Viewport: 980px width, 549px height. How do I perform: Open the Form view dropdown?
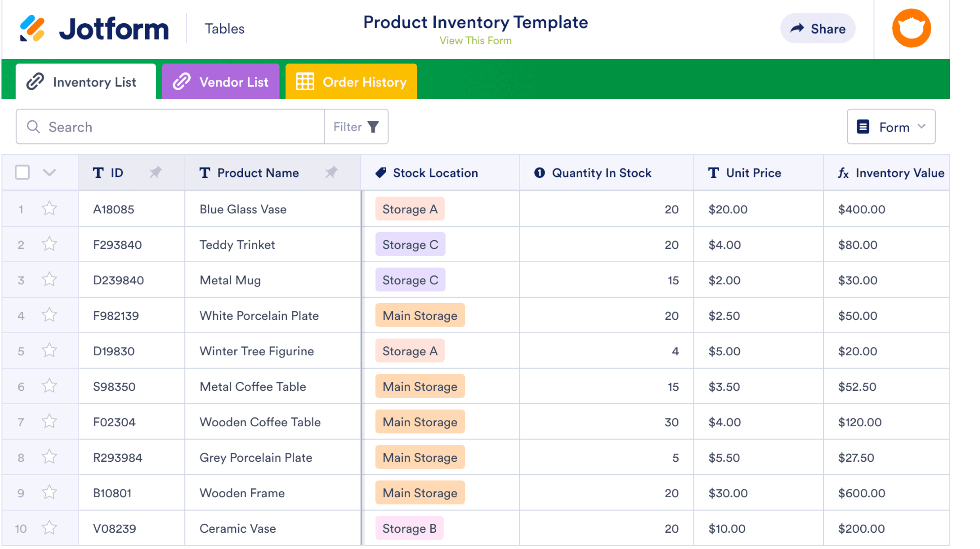[x=891, y=127]
